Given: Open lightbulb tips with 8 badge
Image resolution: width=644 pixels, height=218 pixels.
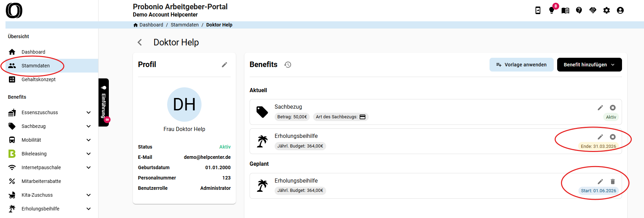Looking at the screenshot, I should point(552,10).
